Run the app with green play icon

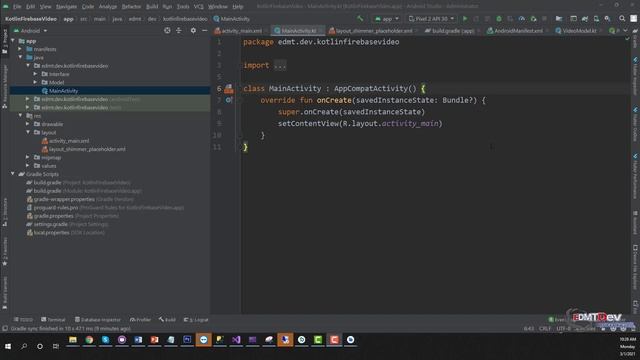pos(464,19)
